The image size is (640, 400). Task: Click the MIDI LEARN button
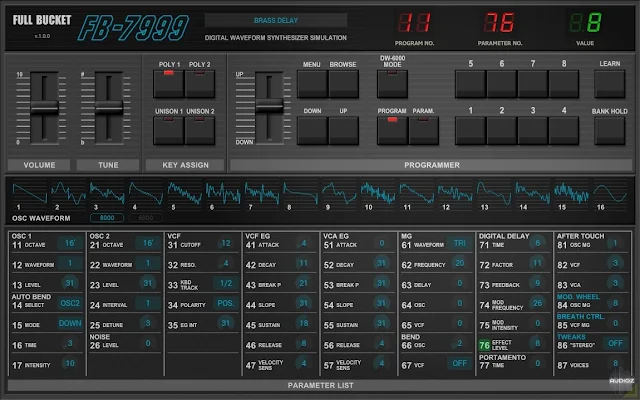point(610,84)
